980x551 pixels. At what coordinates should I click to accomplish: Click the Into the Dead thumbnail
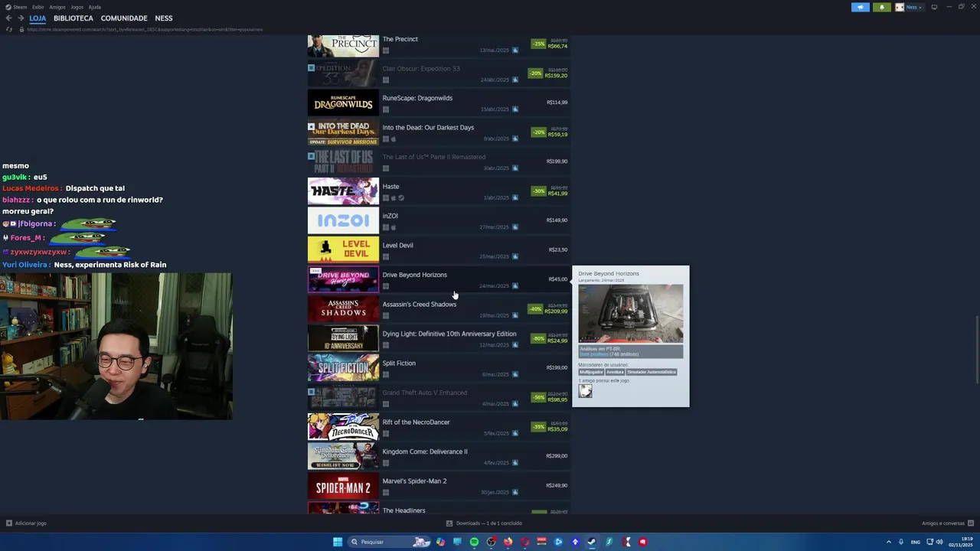point(343,132)
